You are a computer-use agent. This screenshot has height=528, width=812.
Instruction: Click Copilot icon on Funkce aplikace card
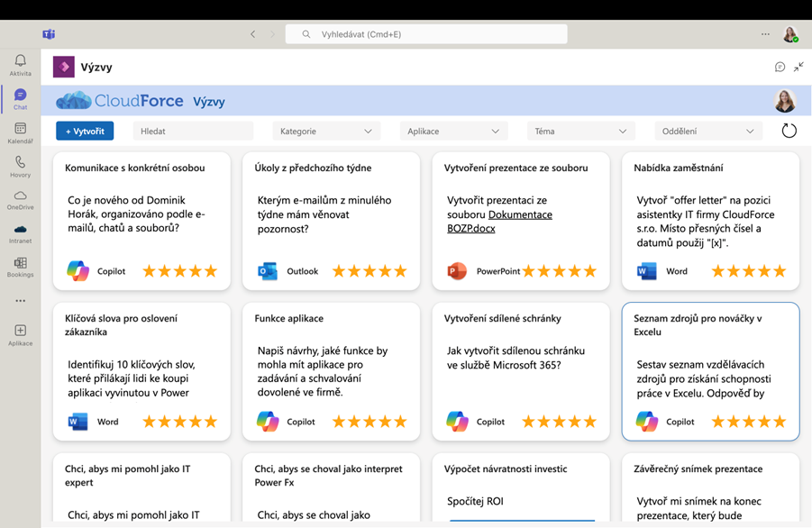[x=268, y=422]
